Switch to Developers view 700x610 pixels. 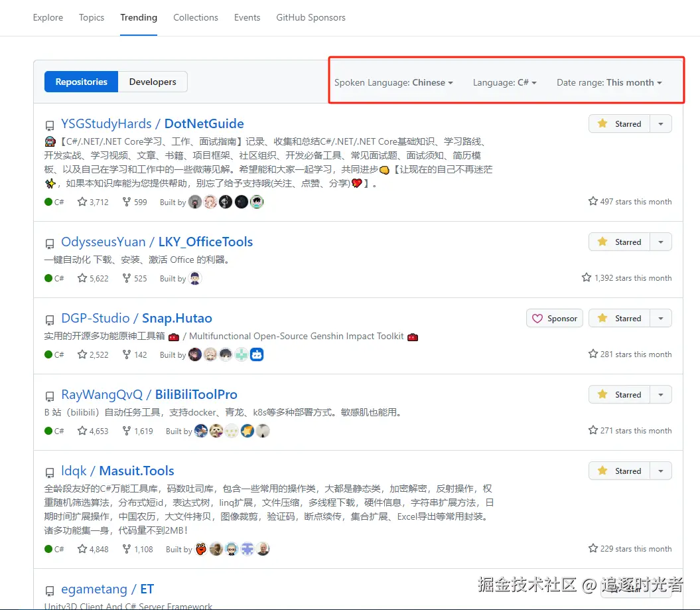tap(153, 82)
